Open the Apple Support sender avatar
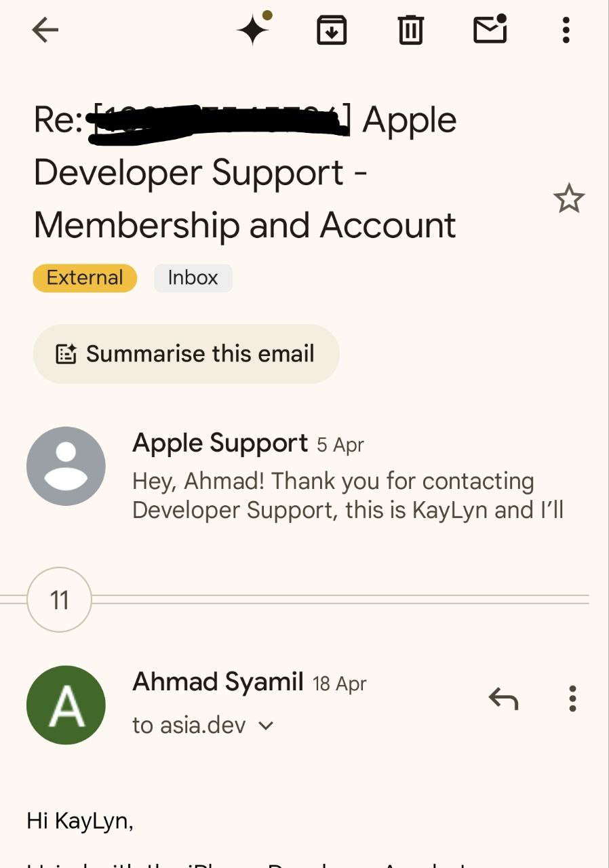Viewport: 609px width, 868px height. pos(66,466)
